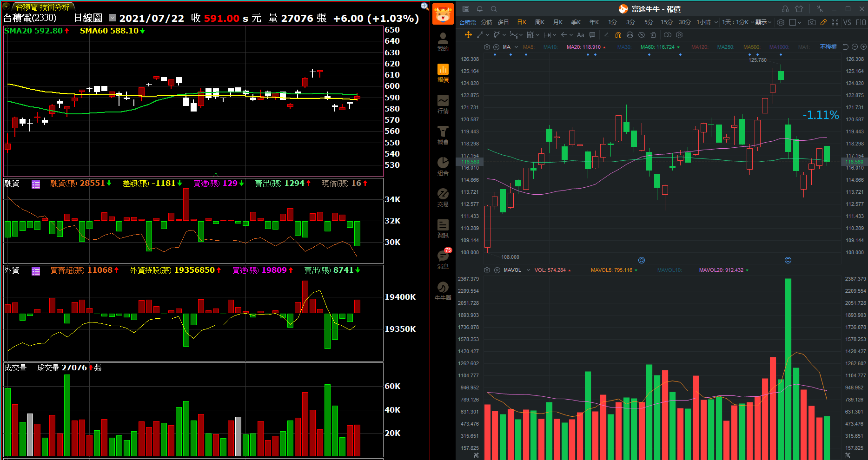Select the angle measure drawing tool
Screen dimensions: 868x460
coord(606,35)
